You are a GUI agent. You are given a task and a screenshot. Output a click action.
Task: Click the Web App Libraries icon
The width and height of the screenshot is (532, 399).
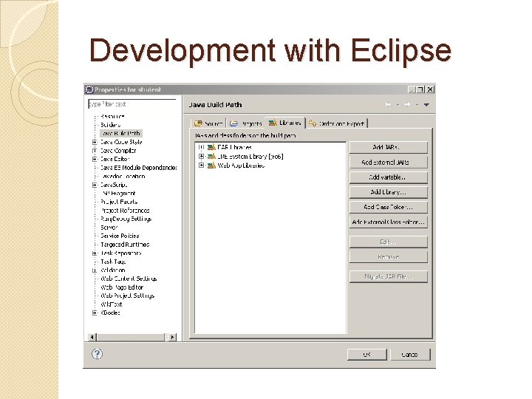212,166
